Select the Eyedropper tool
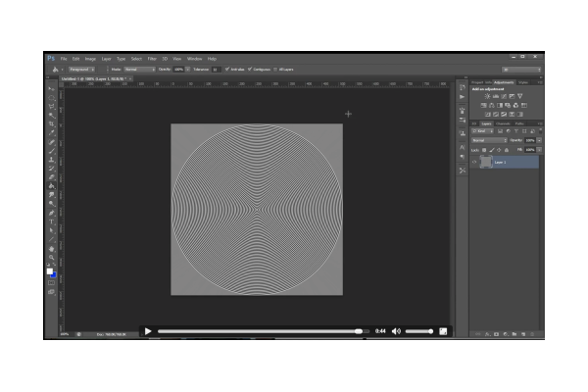588x392 pixels. [51, 133]
